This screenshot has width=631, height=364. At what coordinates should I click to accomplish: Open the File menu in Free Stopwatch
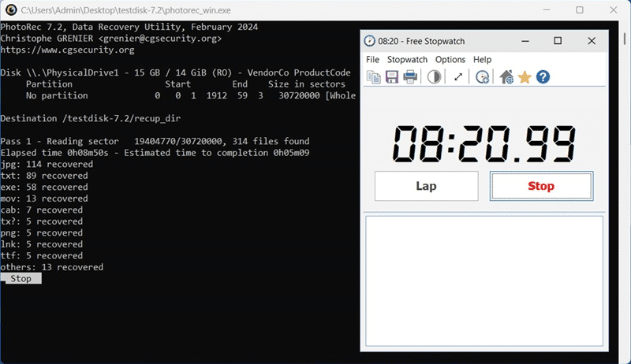pos(372,59)
